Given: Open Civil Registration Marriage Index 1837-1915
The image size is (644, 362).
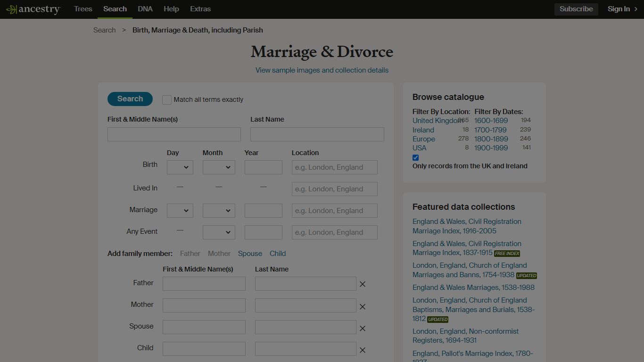Looking at the screenshot, I should 467,248.
